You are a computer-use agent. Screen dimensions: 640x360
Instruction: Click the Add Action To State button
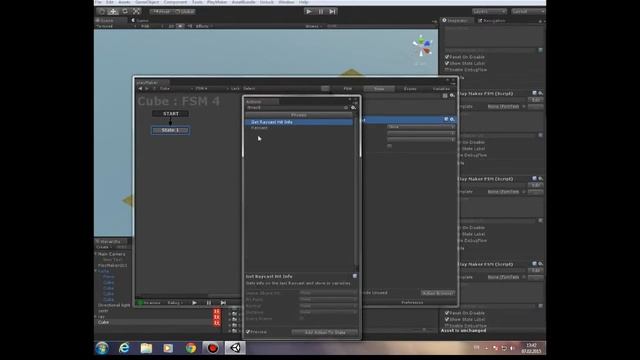click(325, 332)
